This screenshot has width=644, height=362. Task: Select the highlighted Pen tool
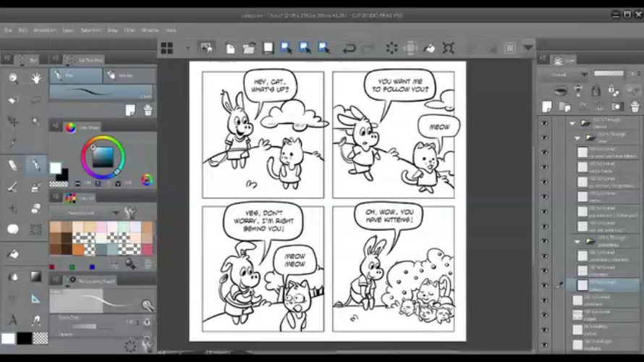pyautogui.click(x=35, y=165)
